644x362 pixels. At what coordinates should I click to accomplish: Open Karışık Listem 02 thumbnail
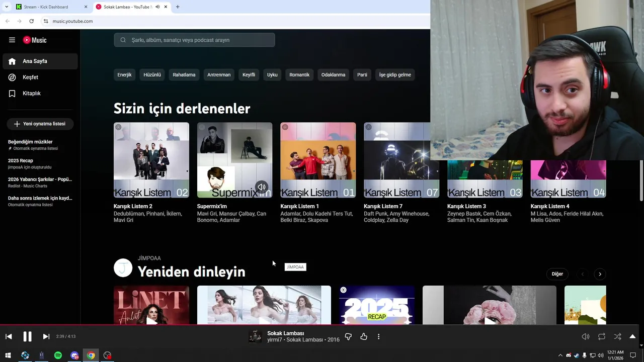[151, 160]
